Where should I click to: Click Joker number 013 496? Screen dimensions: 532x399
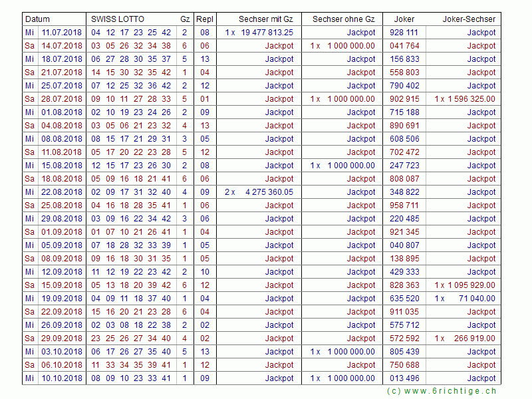[404, 378]
